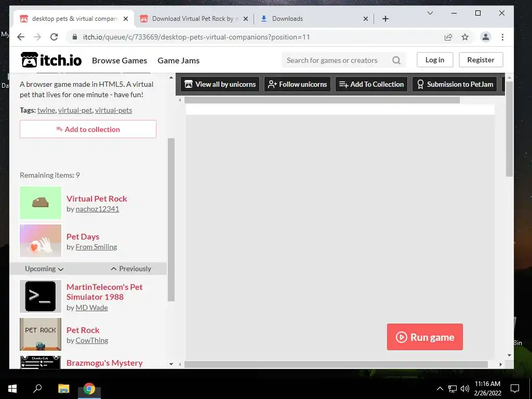Collapse the Previously list
The width and height of the screenshot is (532, 399).
point(131,269)
